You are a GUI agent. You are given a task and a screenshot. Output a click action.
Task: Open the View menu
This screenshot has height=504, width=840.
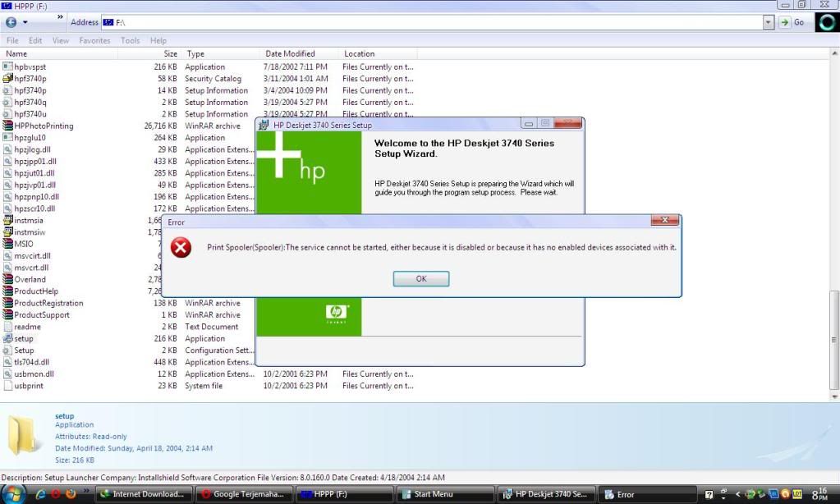pos(61,41)
